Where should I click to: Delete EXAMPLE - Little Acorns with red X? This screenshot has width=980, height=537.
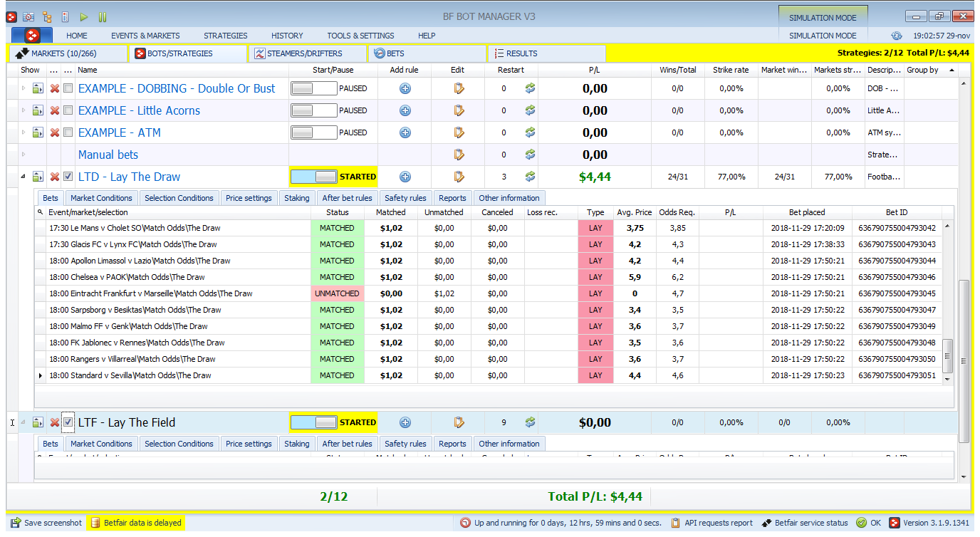[55, 110]
